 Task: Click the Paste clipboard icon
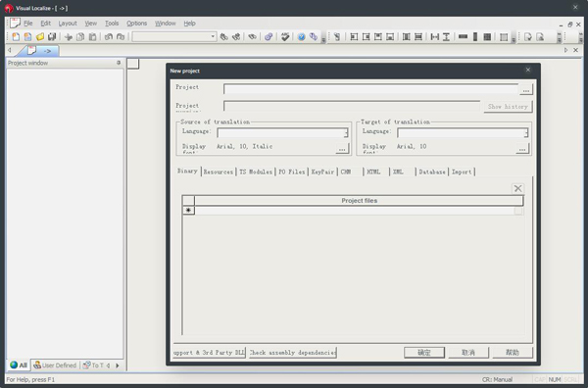[x=92, y=36]
